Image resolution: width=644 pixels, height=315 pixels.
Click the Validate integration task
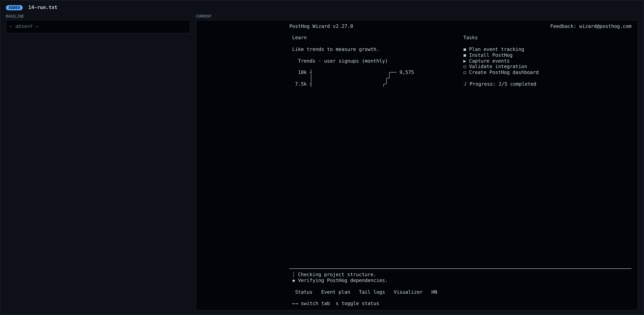coord(498,67)
